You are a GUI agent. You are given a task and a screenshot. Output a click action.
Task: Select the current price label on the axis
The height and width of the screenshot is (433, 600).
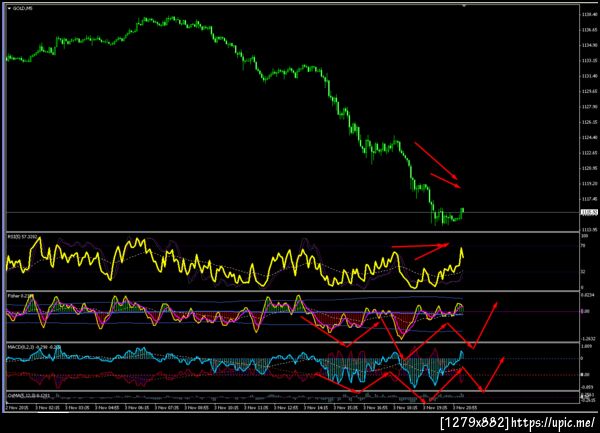(589, 212)
